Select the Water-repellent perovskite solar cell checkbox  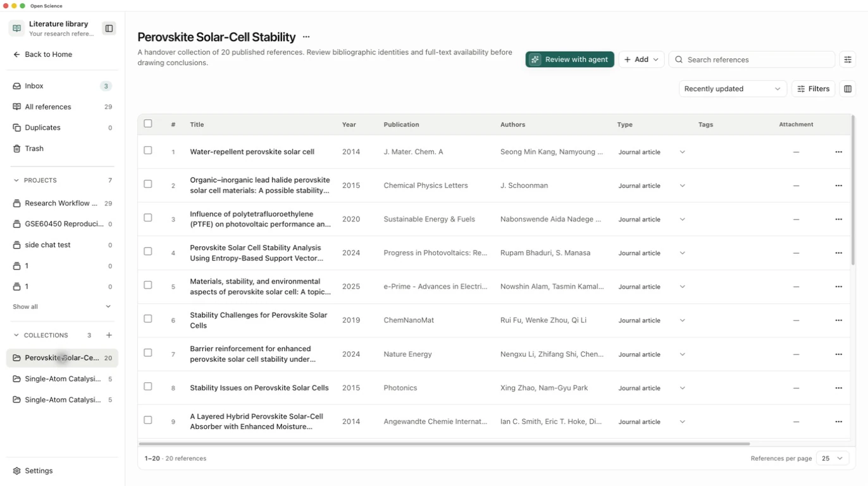(148, 151)
